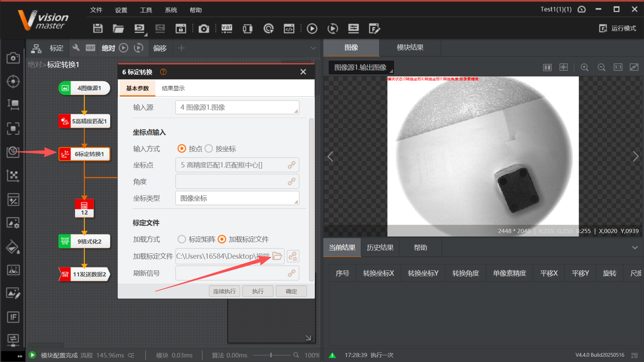Image resolution: width=644 pixels, height=362 pixels.
Task: Open the 图像源1.输出图像 selector dropdown
Action: click(x=361, y=67)
